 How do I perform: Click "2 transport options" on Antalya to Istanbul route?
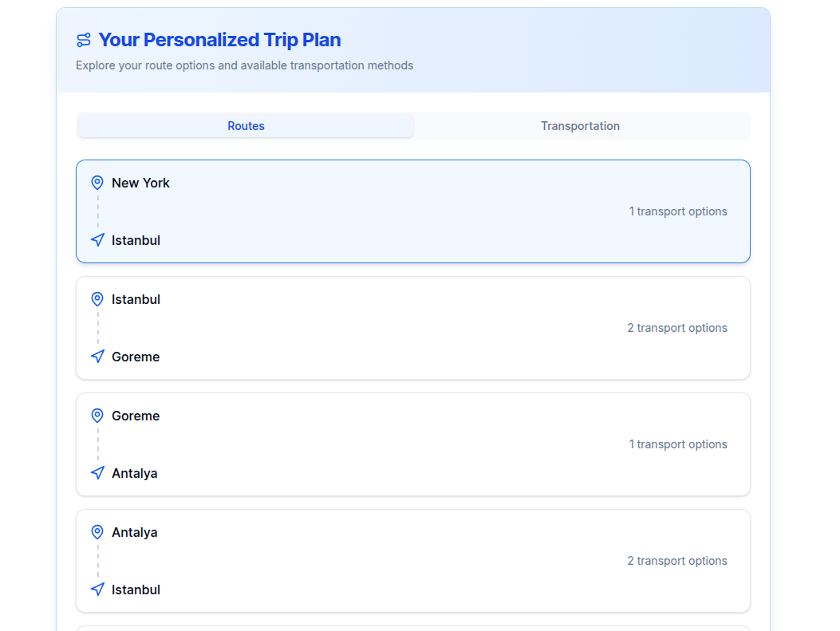tap(677, 561)
